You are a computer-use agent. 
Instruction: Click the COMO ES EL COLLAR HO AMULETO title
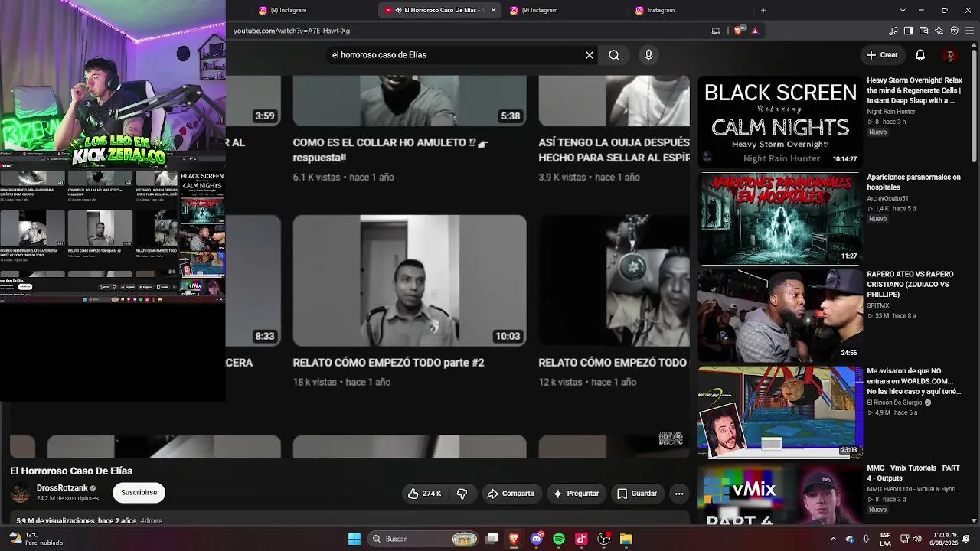[390, 150]
